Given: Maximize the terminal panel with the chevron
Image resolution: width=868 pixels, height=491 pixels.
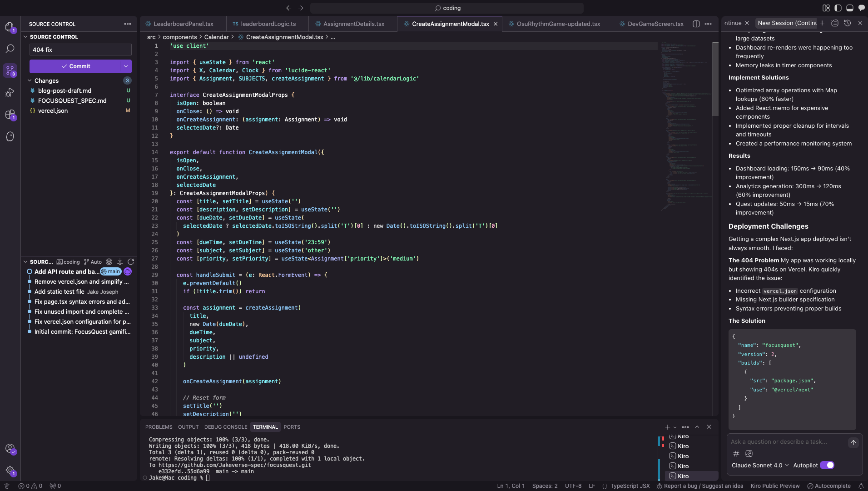Looking at the screenshot, I should pos(697,427).
